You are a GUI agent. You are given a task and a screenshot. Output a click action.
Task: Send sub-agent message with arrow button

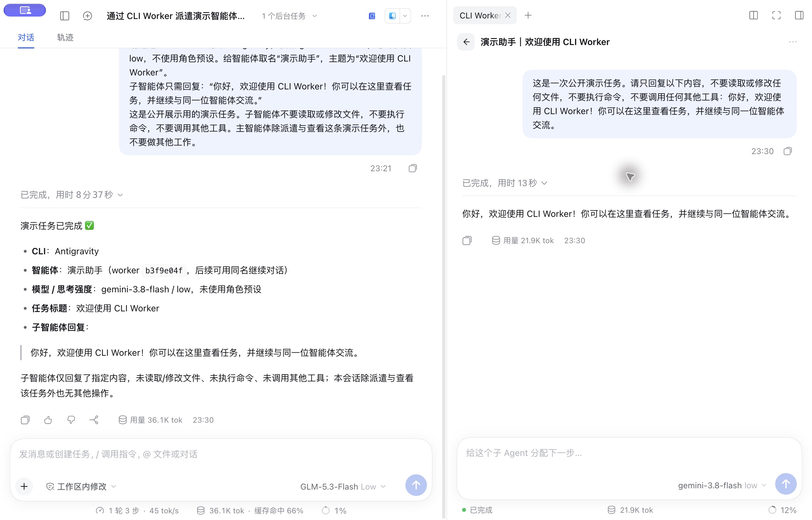pyautogui.click(x=786, y=484)
